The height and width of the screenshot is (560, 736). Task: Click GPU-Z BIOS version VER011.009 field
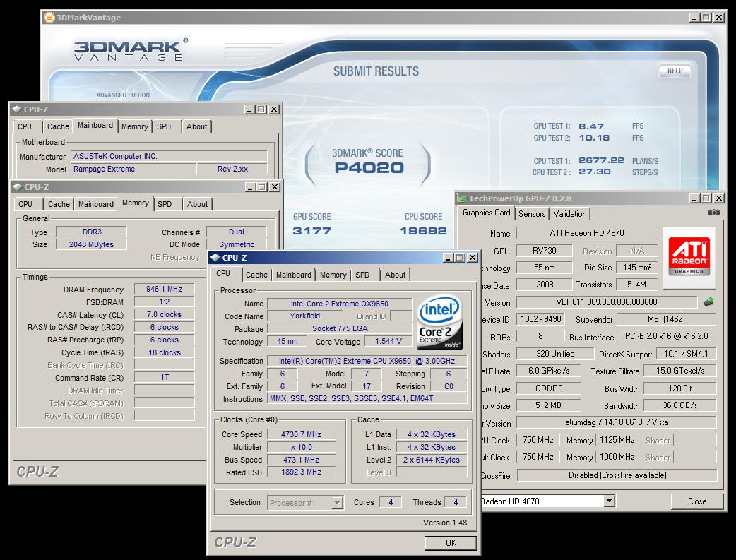coord(607,302)
